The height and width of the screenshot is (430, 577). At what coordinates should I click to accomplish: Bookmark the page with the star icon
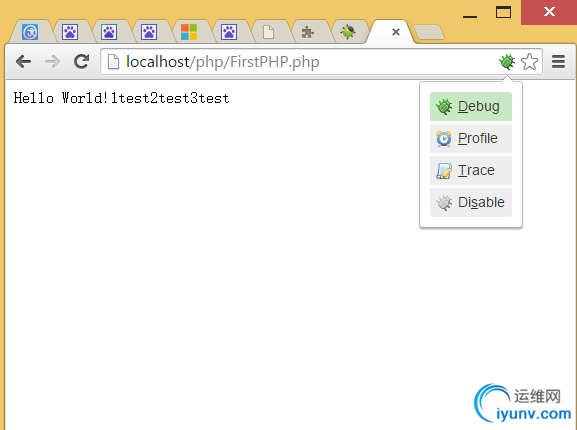(x=530, y=61)
